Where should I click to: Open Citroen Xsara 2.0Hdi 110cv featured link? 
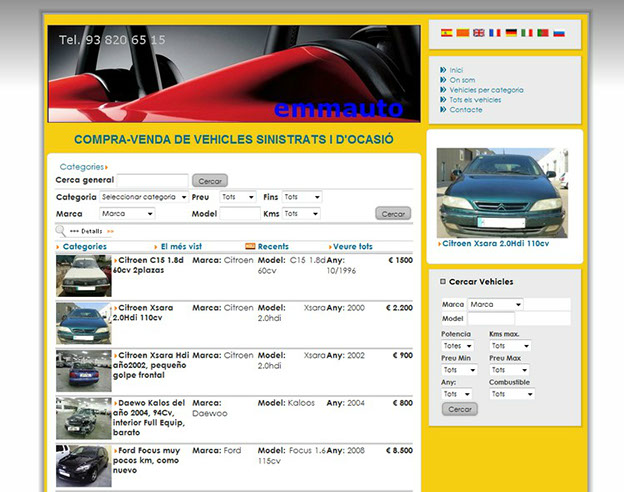496,243
